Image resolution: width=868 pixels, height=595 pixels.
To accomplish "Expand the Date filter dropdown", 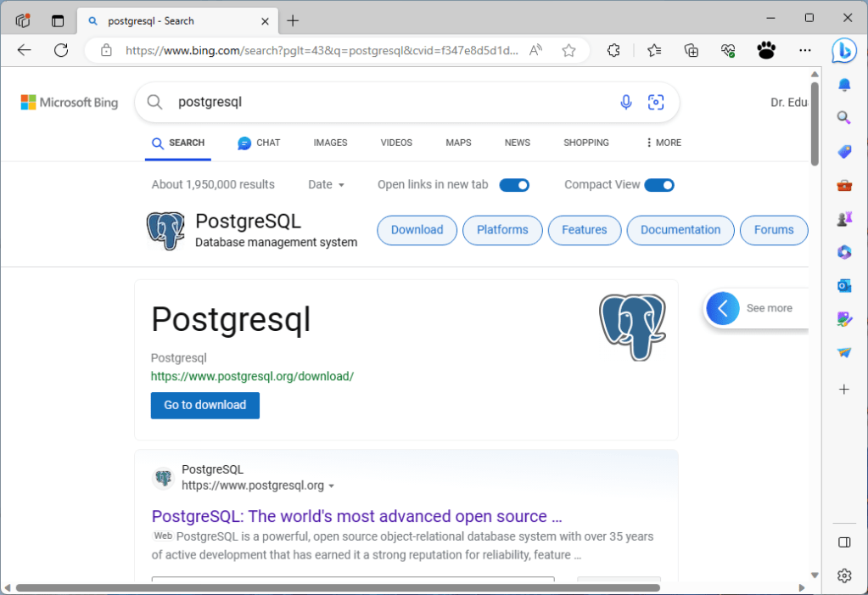I will point(327,185).
